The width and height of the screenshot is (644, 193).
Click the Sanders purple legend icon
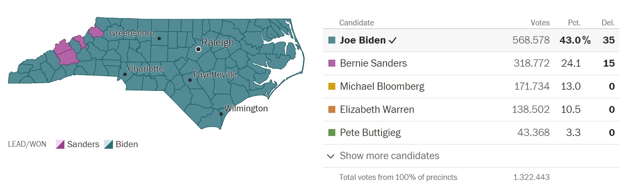(60, 144)
